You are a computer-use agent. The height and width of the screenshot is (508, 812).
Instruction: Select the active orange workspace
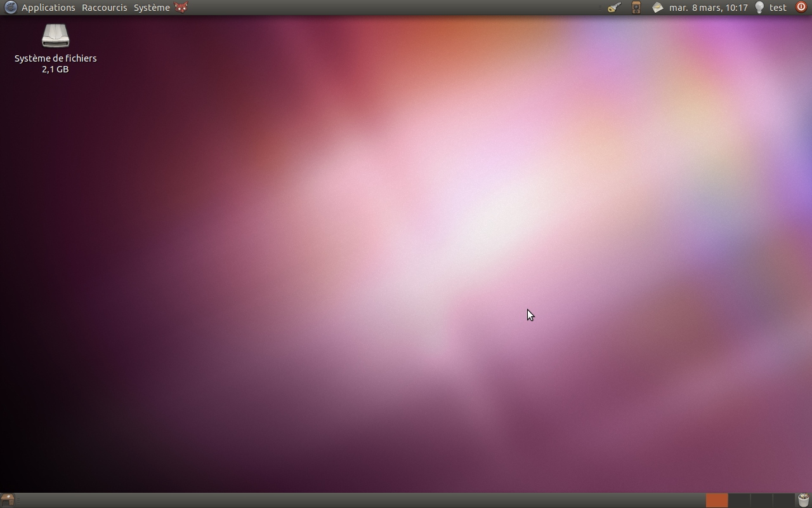coord(717,500)
